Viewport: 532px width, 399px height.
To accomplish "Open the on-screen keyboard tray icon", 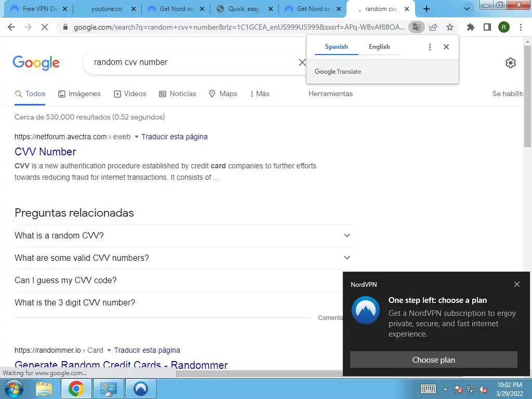I will pos(428,389).
